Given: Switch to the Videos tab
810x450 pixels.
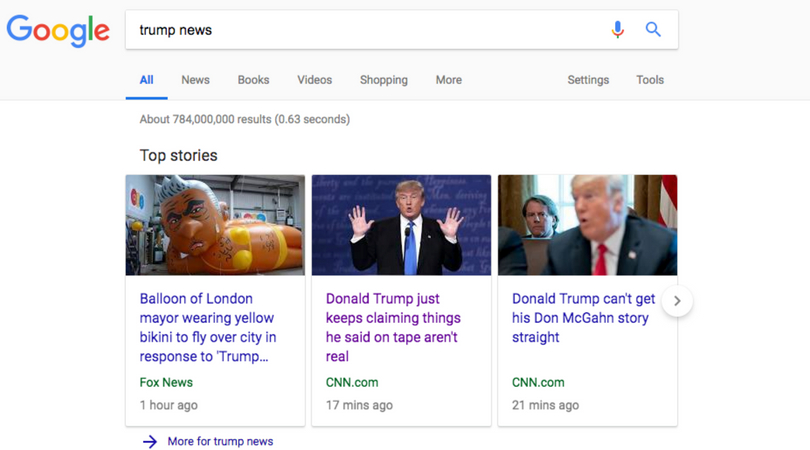Looking at the screenshot, I should coord(314,80).
